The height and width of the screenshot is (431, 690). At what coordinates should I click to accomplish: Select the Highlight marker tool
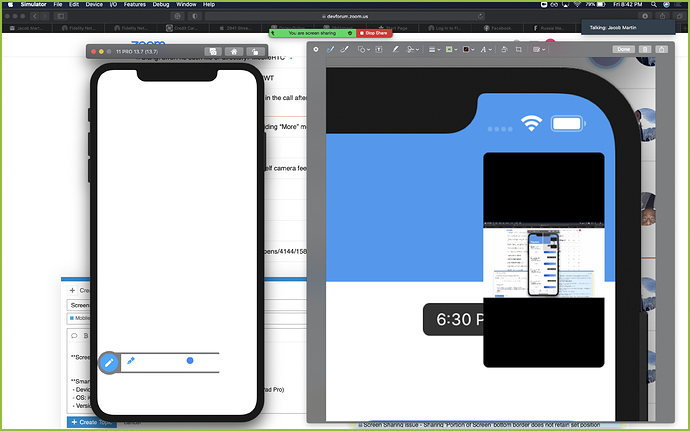point(395,49)
